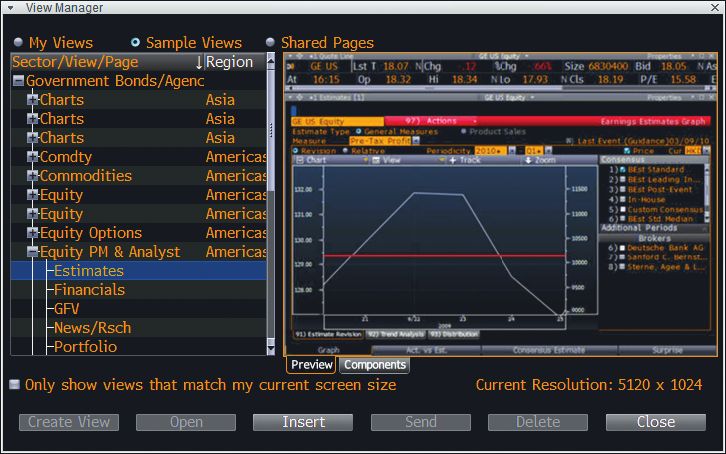Viewport: 726px width, 454px height.
Task: Expand the Comdty tree node
Action: click(x=32, y=157)
